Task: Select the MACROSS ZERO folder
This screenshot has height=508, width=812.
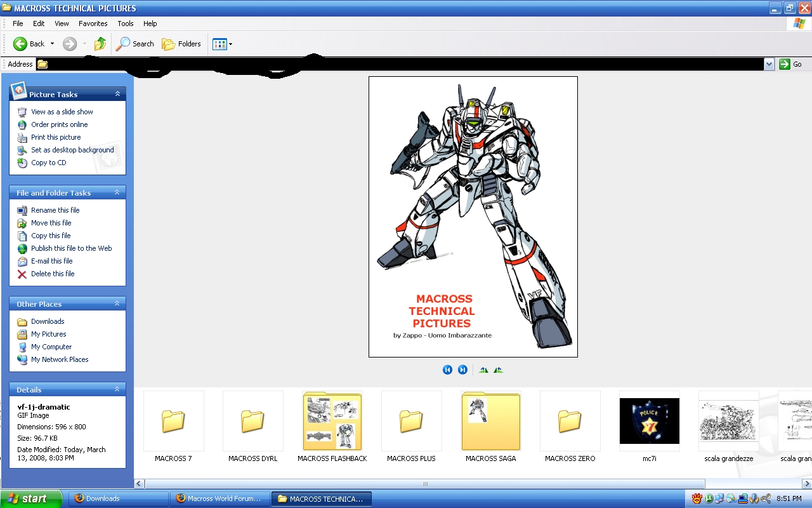Action: point(570,426)
